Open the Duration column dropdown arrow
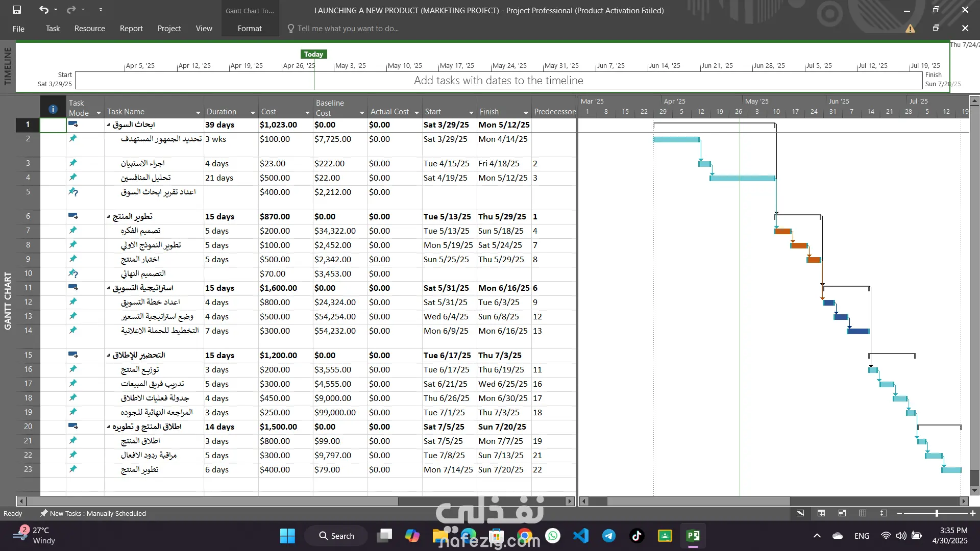The width and height of the screenshot is (980, 551). [x=253, y=113]
